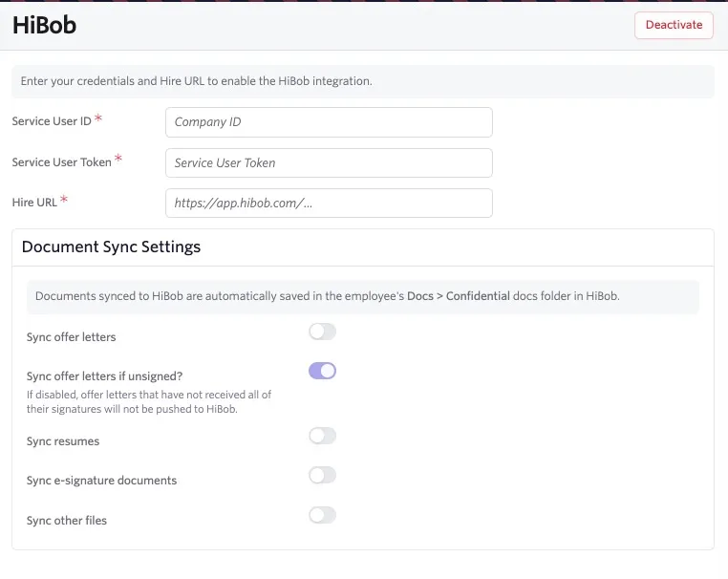
Task: Click the 'Service User Token' label
Action: (x=62, y=162)
